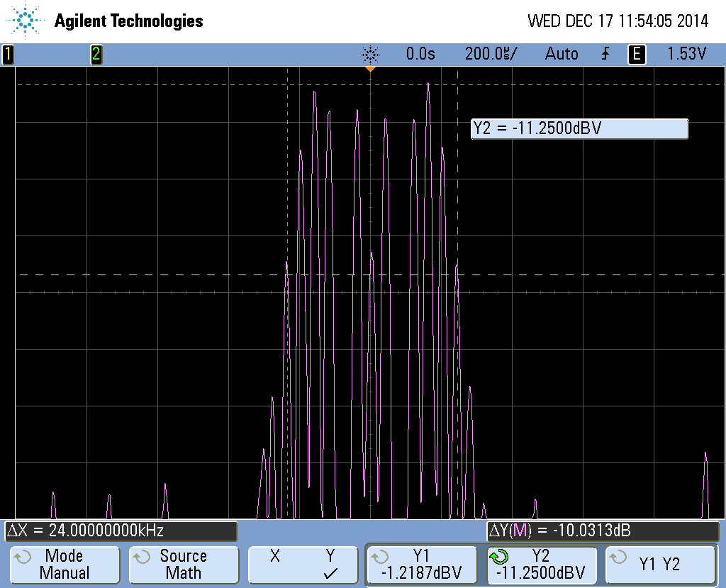726x588 pixels.
Task: Click the Agilent Technologies starburst logo
Action: [26, 21]
